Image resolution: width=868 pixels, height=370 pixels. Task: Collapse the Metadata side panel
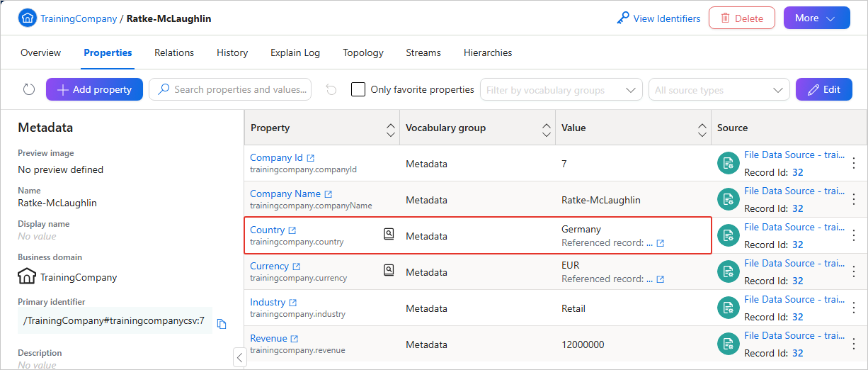point(239,357)
